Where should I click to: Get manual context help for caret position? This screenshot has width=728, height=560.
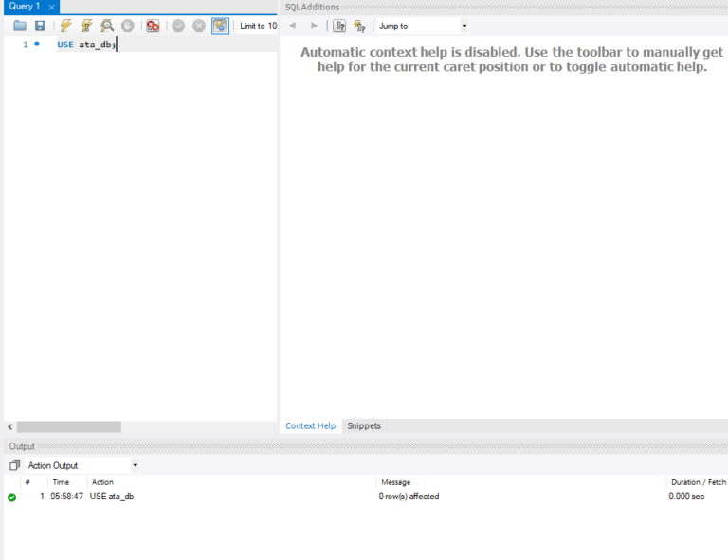[339, 26]
